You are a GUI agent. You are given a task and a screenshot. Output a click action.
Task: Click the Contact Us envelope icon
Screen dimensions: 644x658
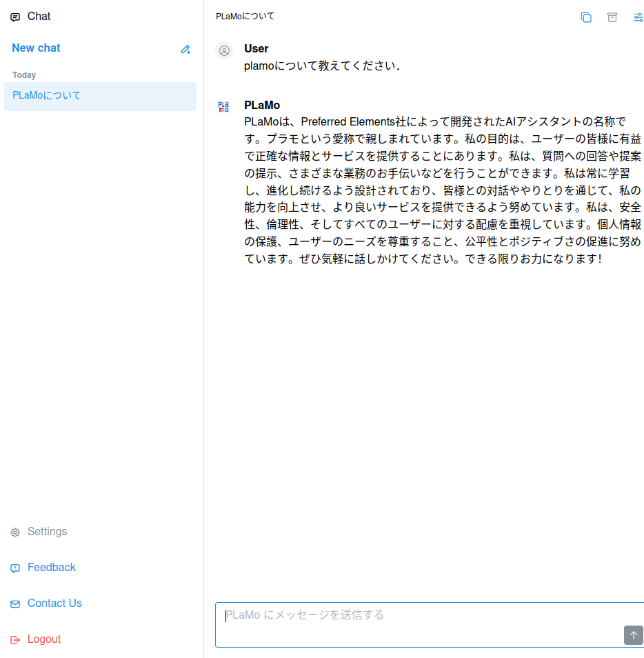[15, 604]
